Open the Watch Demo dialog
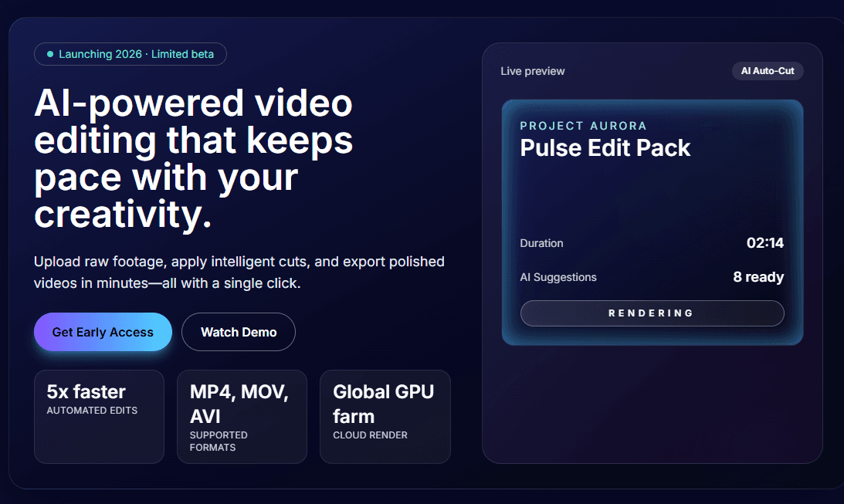 (238, 331)
